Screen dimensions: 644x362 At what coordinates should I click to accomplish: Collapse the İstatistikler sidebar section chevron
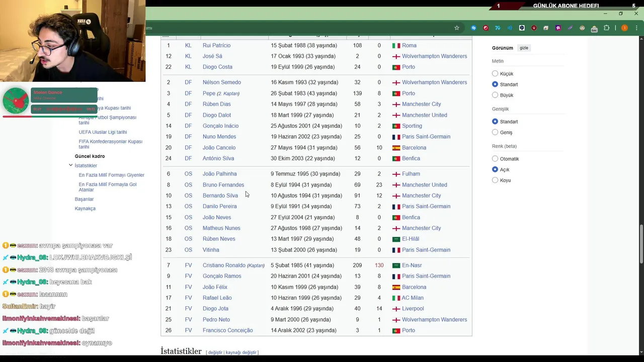(x=71, y=165)
